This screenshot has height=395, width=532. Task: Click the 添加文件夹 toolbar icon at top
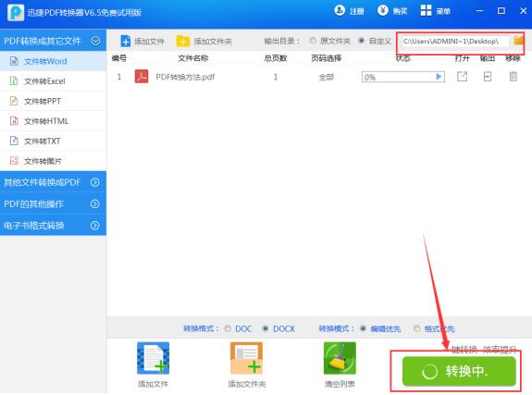tap(183, 41)
